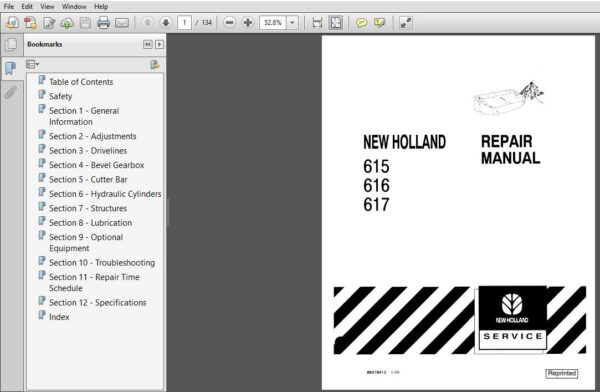
Task: Click the New Holland Service logo on page
Action: tap(512, 318)
